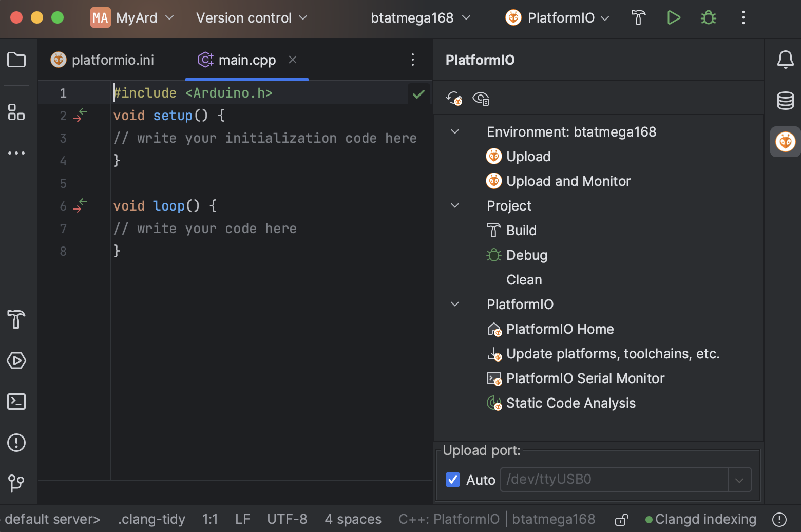Click the gutter marker beside setup line
The width and height of the screenshot is (801, 532).
(x=80, y=116)
